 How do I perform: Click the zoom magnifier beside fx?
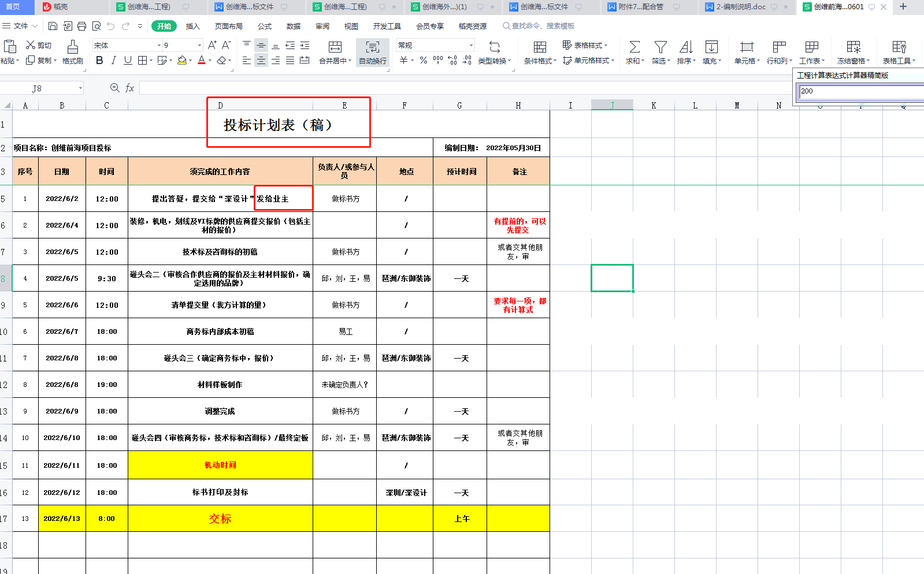point(114,88)
